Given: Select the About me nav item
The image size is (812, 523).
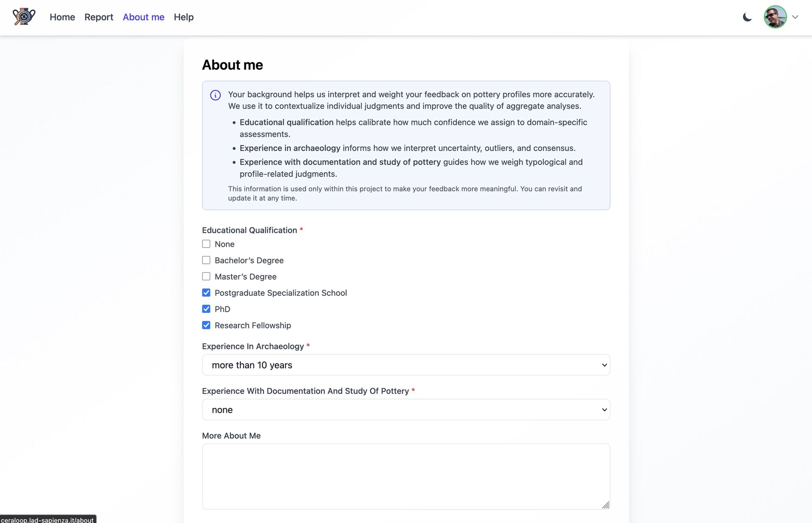Looking at the screenshot, I should [143, 17].
